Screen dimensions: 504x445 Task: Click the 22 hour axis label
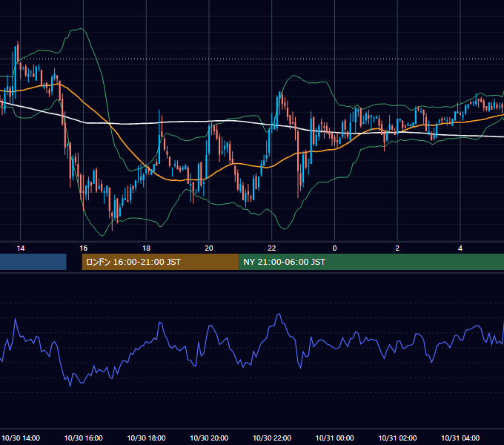tap(272, 248)
